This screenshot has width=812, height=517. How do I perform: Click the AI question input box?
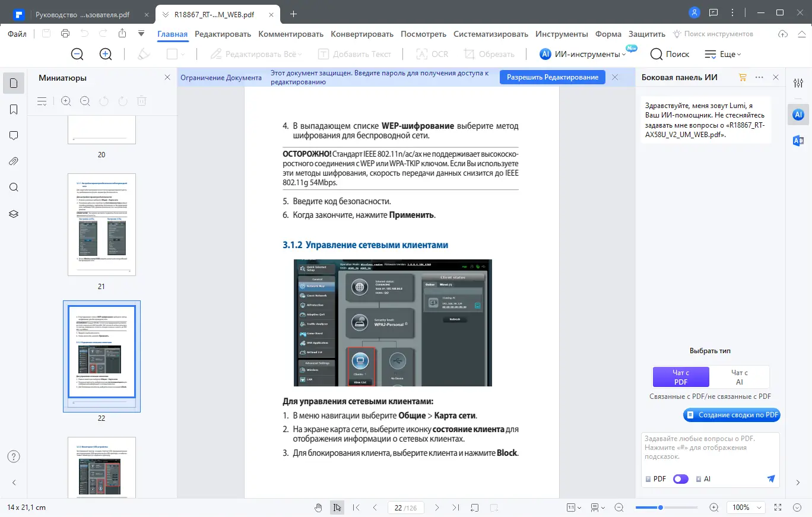(x=710, y=448)
